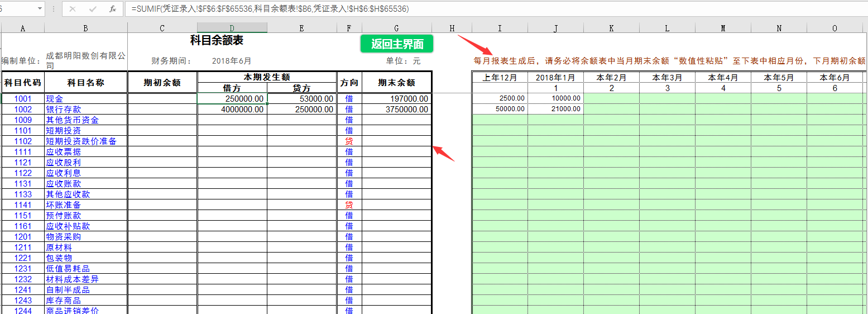Select the 现金 account name cell
Screen dimensions: 868x314
click(x=86, y=99)
